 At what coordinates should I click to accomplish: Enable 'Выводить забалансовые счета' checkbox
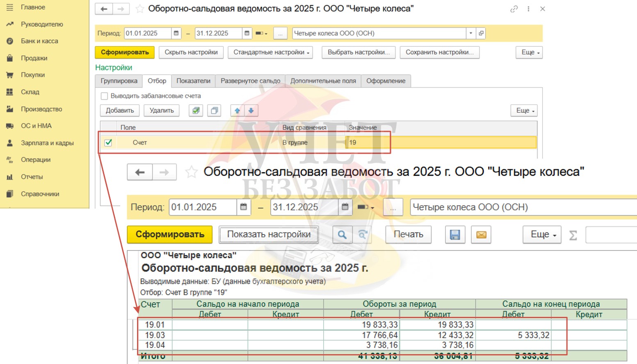[x=105, y=96]
